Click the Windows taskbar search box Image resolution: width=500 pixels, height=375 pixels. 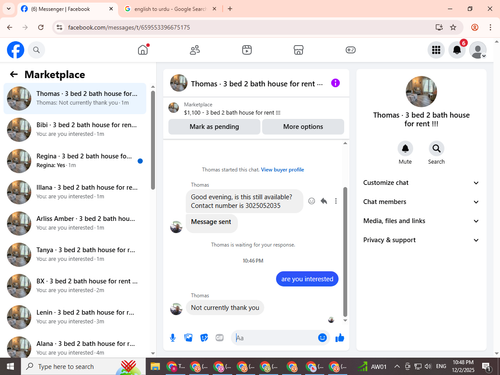point(83,367)
